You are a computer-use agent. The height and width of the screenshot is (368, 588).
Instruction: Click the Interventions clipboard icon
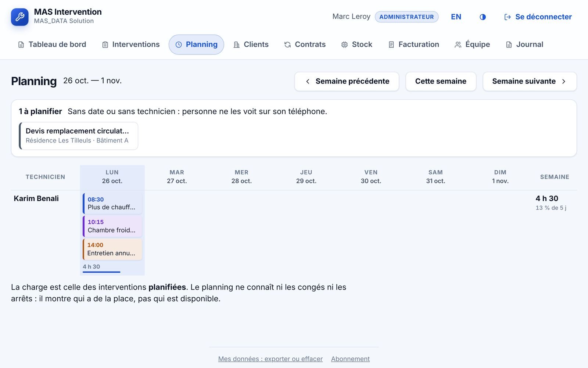[x=105, y=45]
